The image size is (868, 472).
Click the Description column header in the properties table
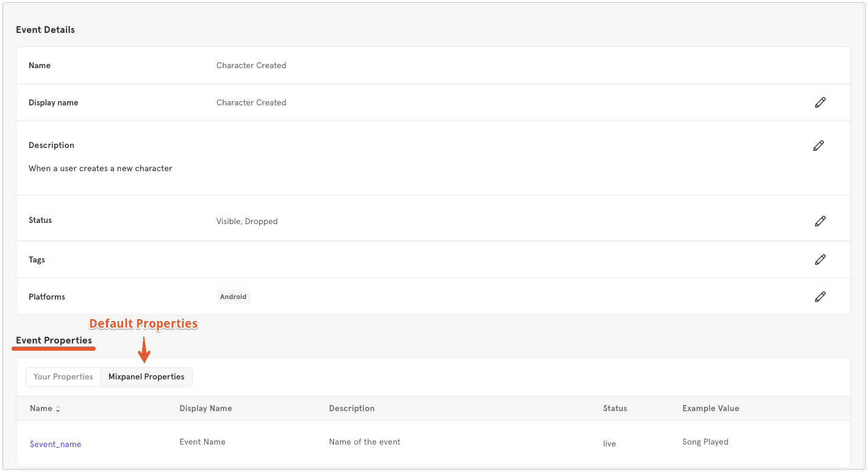(352, 408)
